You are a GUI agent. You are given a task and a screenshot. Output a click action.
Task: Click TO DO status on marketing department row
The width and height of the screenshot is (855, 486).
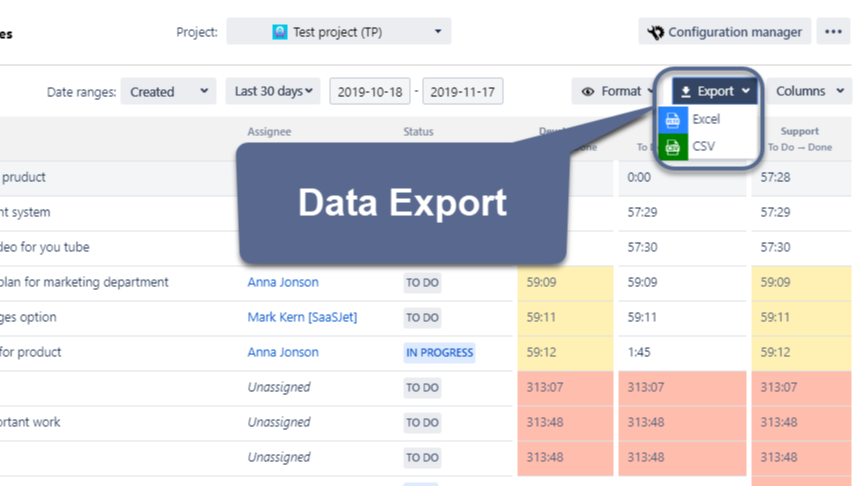[x=422, y=283]
